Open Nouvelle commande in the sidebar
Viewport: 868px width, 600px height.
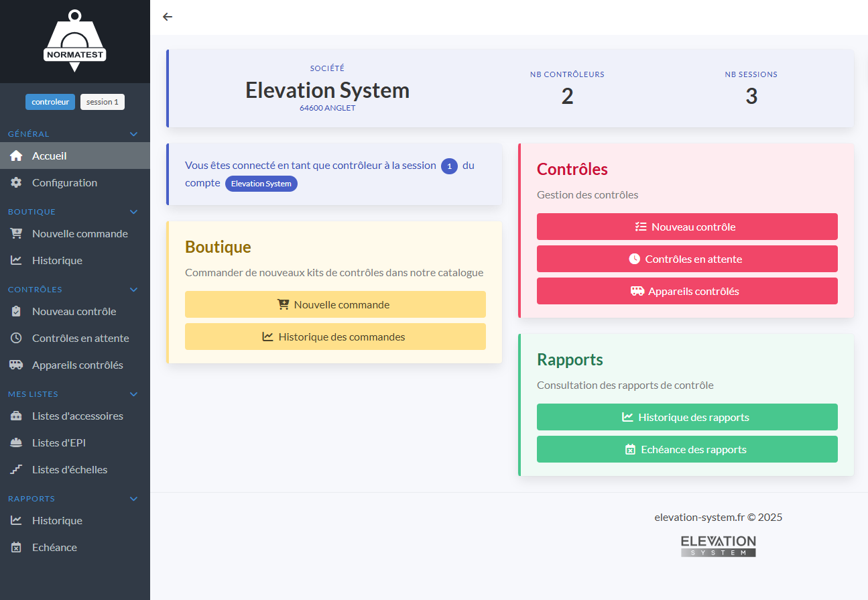(x=75, y=233)
